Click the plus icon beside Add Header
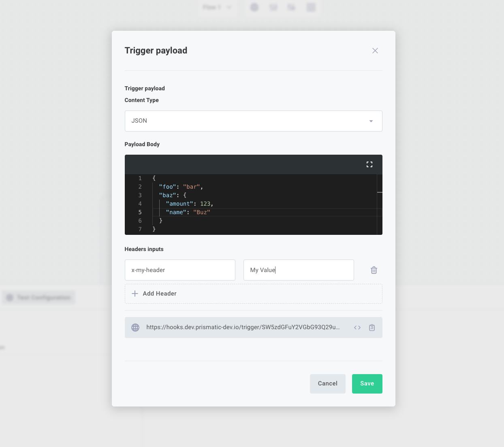Image resolution: width=504 pixels, height=447 pixels. coord(135,294)
